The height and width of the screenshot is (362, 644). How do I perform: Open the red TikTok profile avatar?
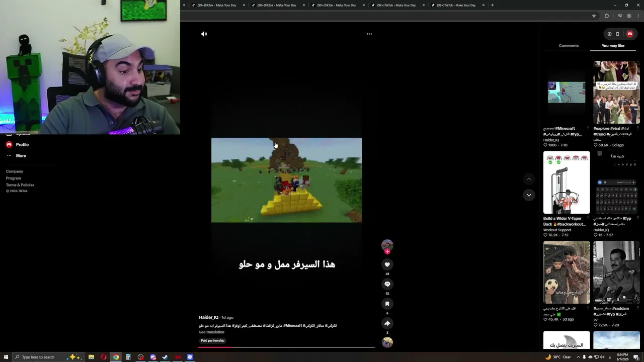629,34
